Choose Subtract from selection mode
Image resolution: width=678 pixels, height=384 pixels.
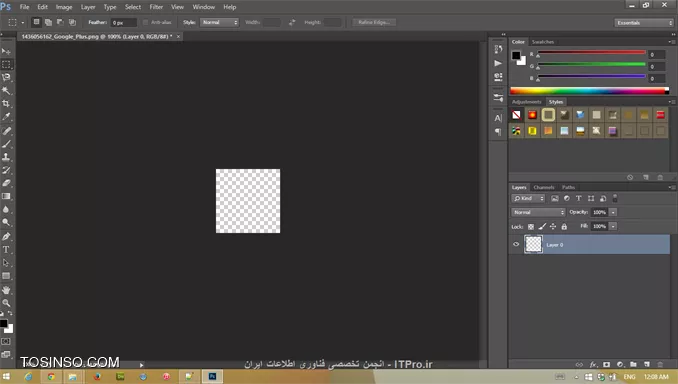pyautogui.click(x=60, y=22)
